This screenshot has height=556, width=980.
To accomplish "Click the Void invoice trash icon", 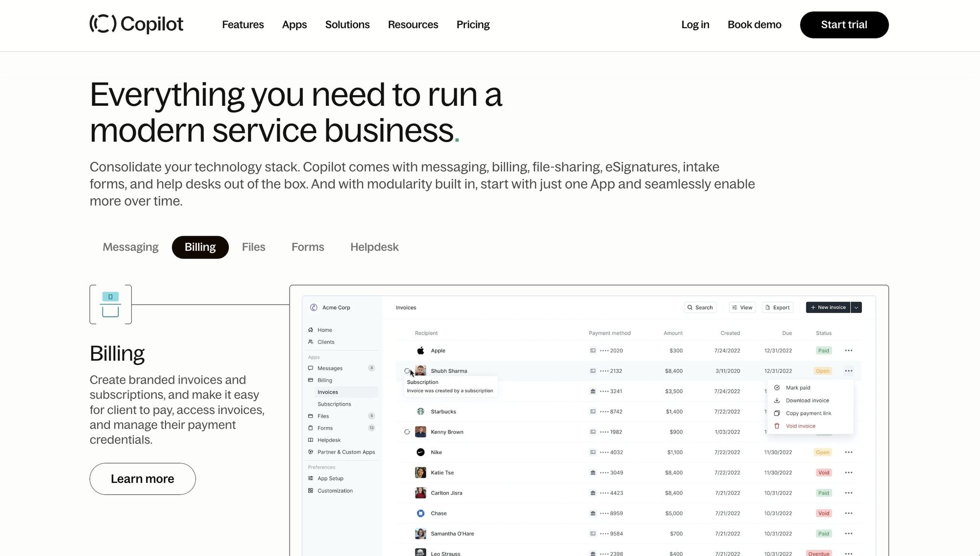I will click(777, 426).
